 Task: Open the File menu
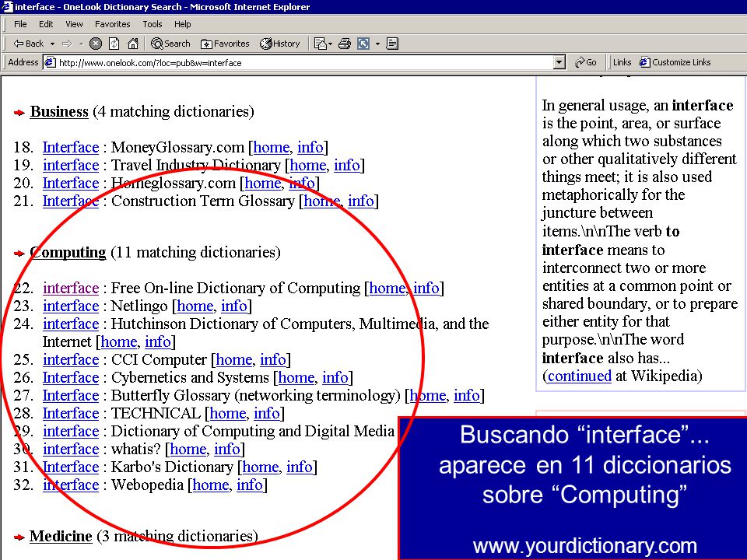click(20, 24)
